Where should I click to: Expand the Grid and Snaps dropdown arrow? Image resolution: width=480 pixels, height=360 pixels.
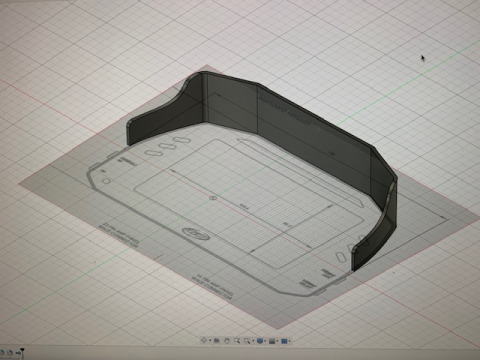pos(277,341)
